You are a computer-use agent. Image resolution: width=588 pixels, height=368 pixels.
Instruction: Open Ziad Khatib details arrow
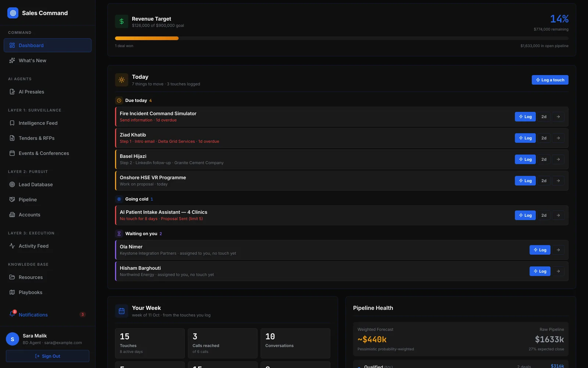click(558, 138)
